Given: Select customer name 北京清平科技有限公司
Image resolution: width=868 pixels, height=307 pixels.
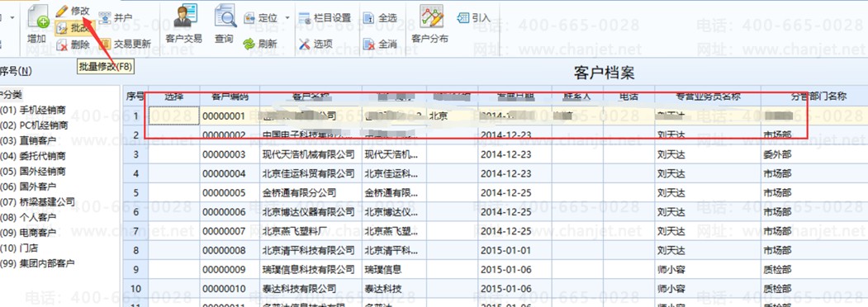Looking at the screenshot, I should [x=308, y=250].
